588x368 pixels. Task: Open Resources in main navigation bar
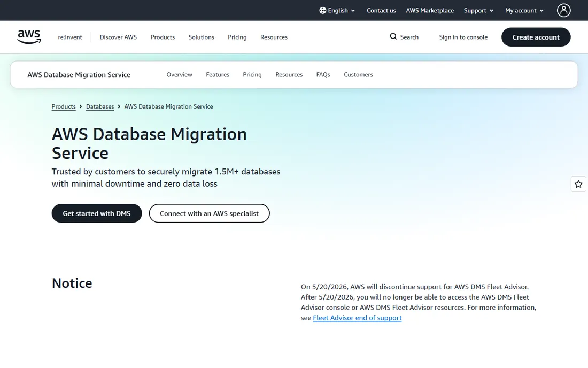pos(274,37)
